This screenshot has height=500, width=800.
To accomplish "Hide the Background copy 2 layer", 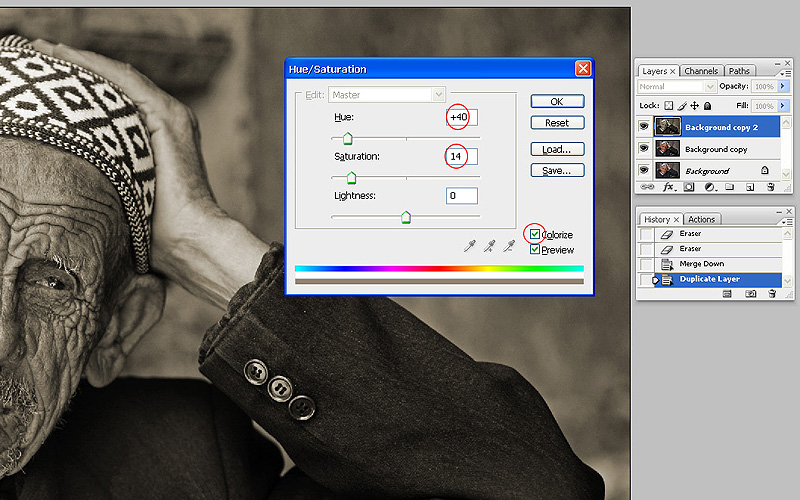I will click(646, 127).
